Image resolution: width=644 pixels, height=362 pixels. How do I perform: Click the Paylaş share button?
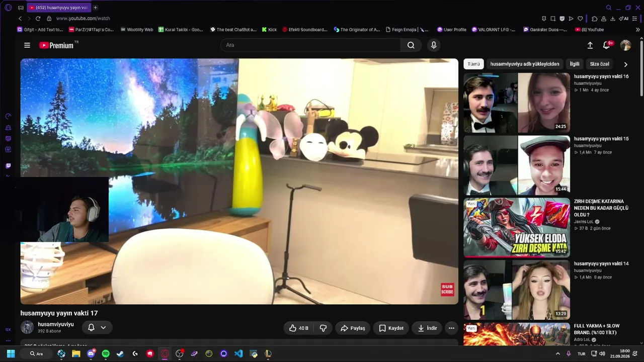coord(353,328)
